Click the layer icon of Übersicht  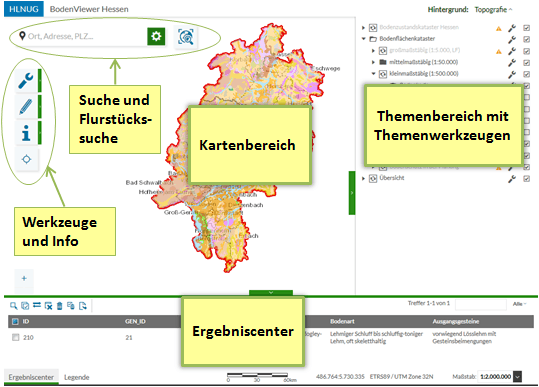pos(373,178)
